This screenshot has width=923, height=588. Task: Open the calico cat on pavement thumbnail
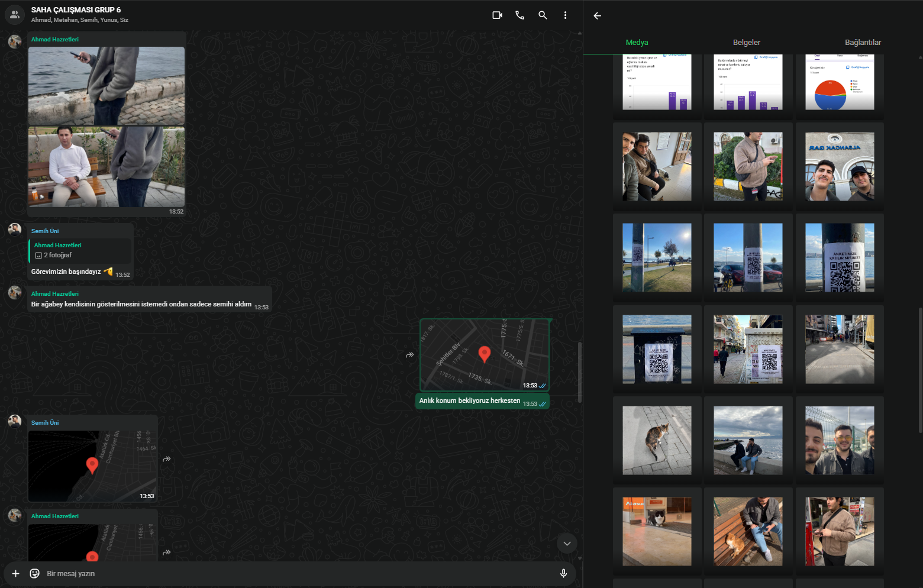click(x=657, y=440)
